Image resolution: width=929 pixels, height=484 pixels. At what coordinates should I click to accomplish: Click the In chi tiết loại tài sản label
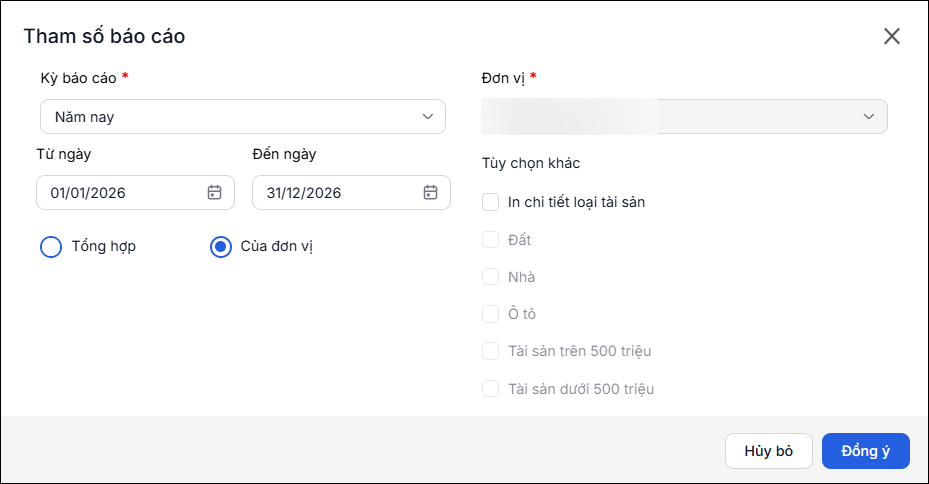[x=576, y=202]
